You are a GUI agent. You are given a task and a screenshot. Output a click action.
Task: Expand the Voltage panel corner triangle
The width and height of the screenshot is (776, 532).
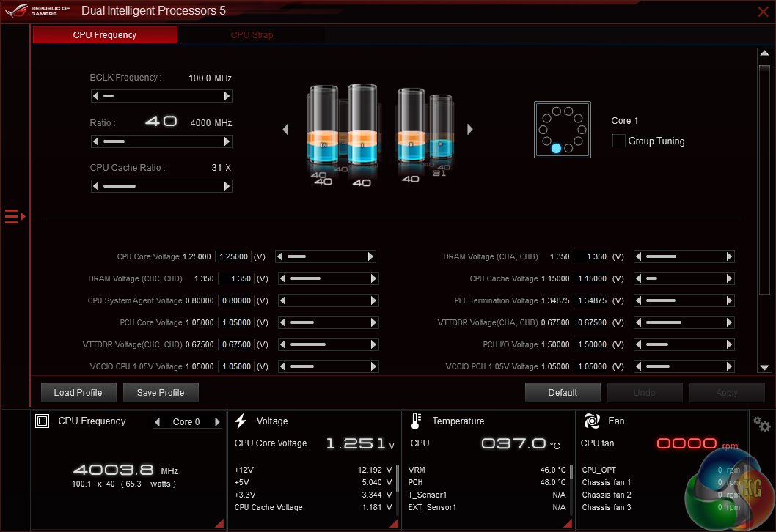394,522
